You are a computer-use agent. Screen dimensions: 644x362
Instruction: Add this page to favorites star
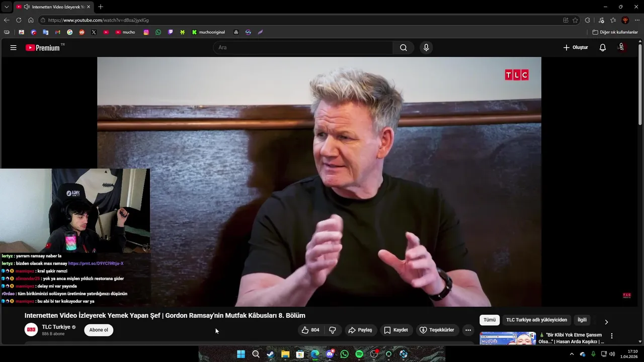[575, 20]
